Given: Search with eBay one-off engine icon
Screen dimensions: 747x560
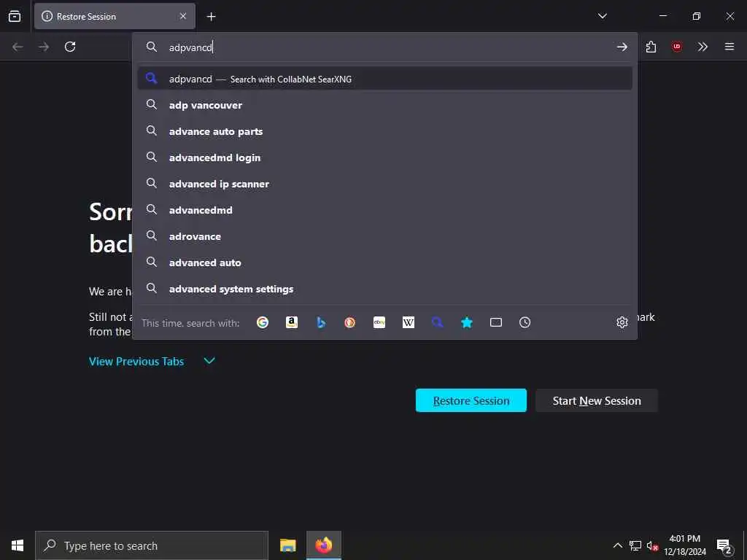Looking at the screenshot, I should point(379,322).
